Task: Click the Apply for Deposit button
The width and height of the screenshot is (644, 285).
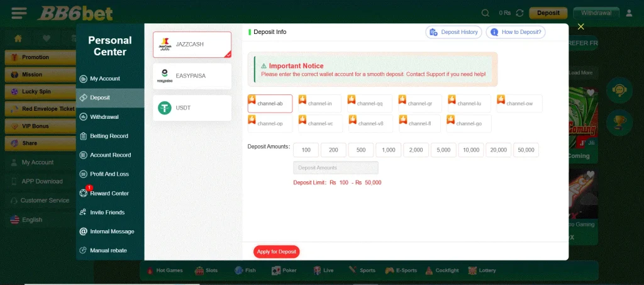Action: coord(277,252)
